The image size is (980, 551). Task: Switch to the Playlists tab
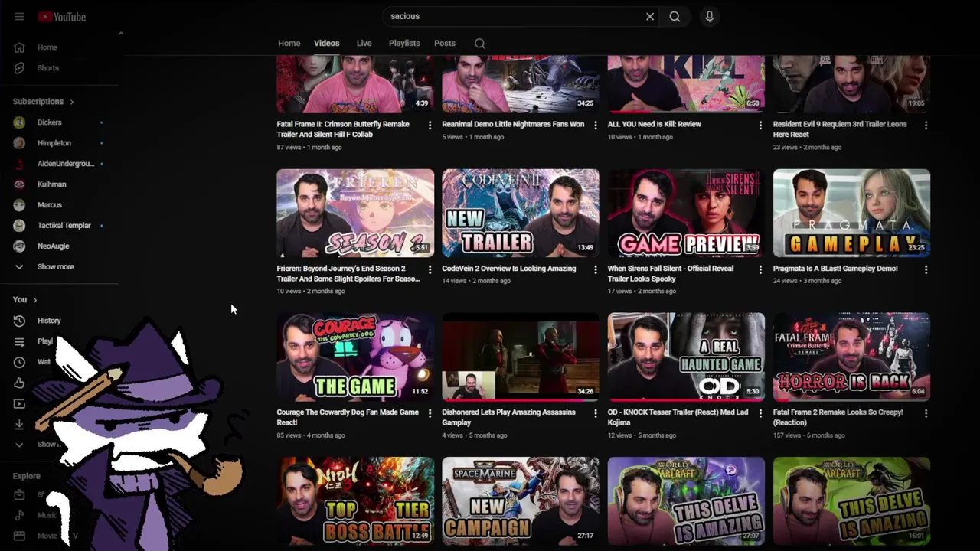[404, 44]
